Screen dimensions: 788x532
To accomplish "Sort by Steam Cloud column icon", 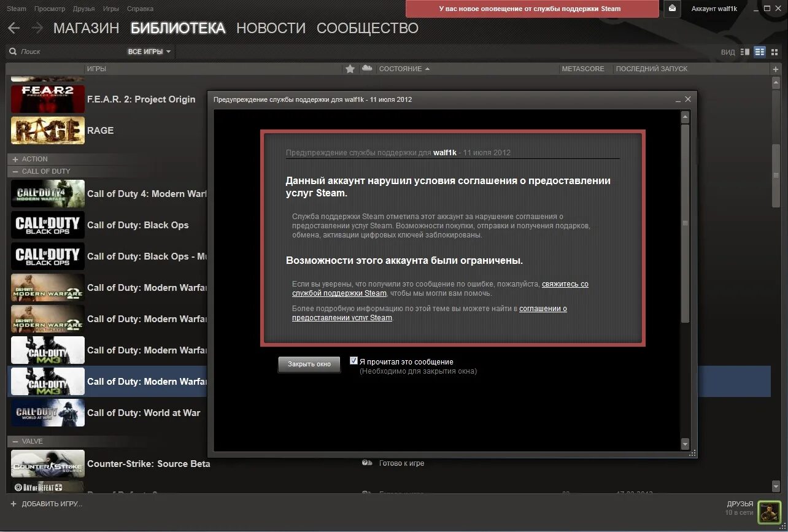I will (x=367, y=68).
